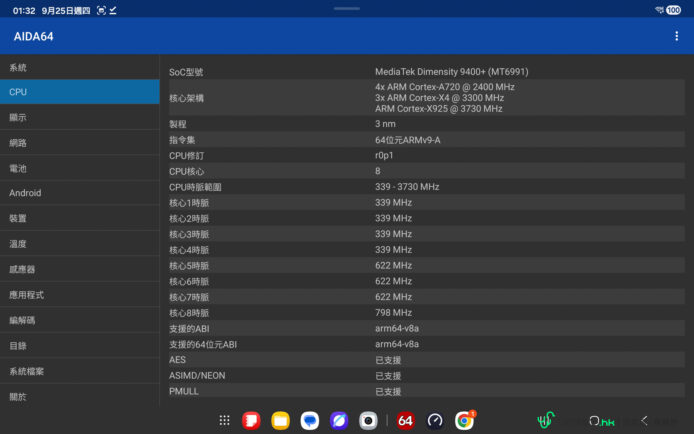Select the 64位元ARMv9-A instruction set value
Image resolution: width=694 pixels, height=434 pixels.
[408, 140]
